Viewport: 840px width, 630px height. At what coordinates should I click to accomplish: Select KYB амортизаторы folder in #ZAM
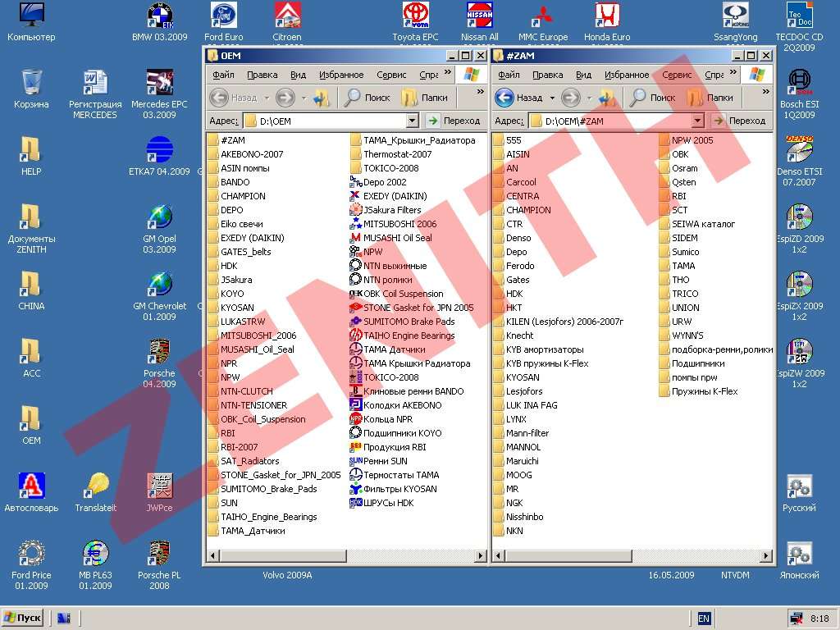(x=538, y=349)
